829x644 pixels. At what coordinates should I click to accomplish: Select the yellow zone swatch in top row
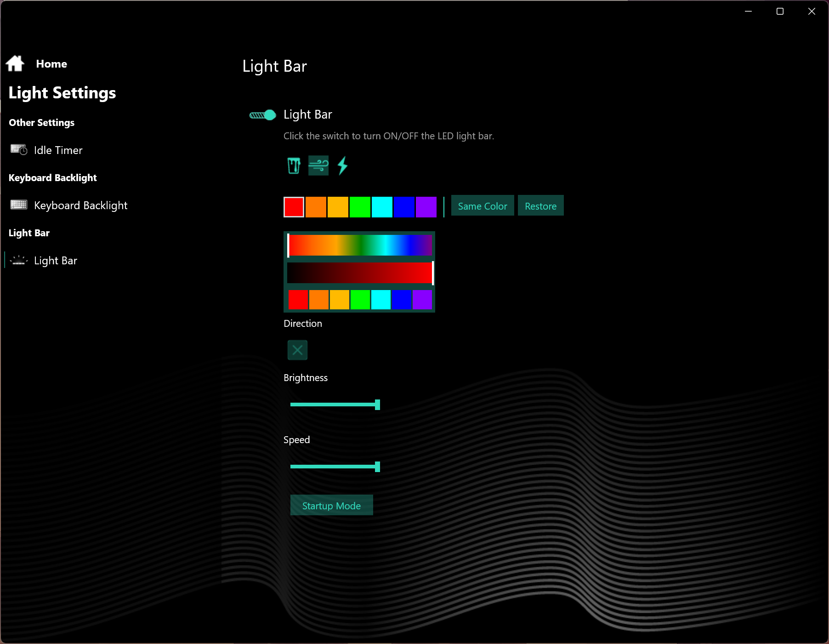pyautogui.click(x=338, y=207)
